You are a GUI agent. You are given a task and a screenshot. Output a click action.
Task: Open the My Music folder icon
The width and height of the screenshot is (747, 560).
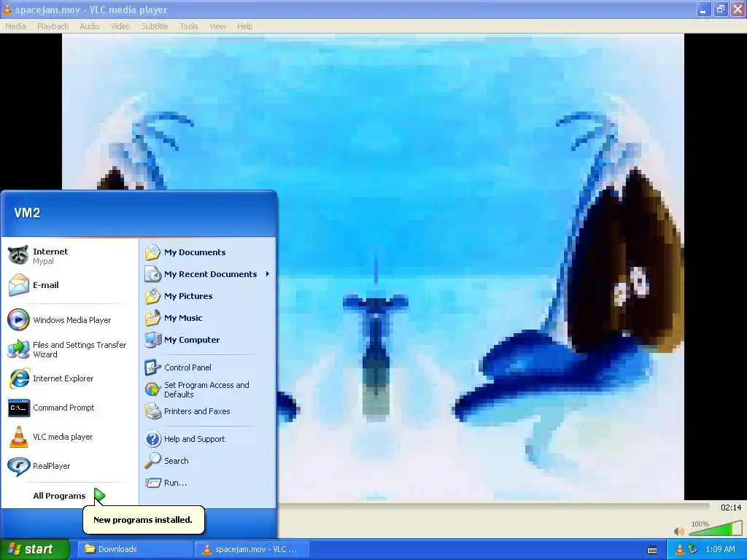click(x=153, y=318)
